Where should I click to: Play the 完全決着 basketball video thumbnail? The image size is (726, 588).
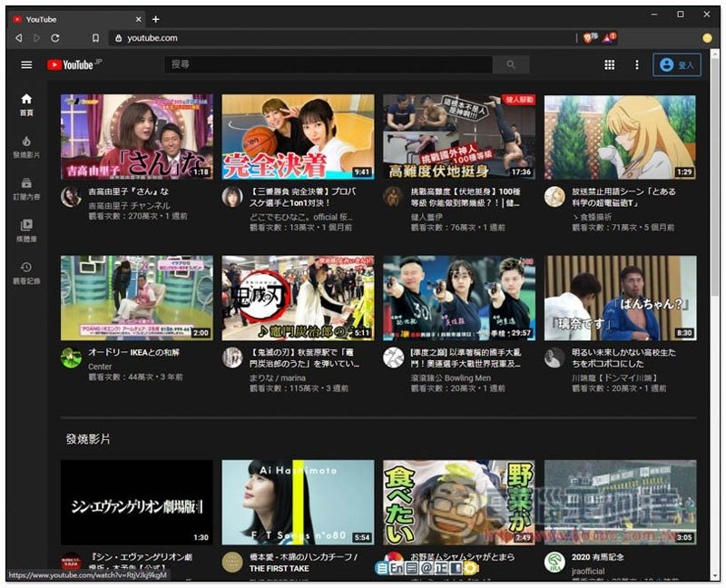click(x=298, y=136)
